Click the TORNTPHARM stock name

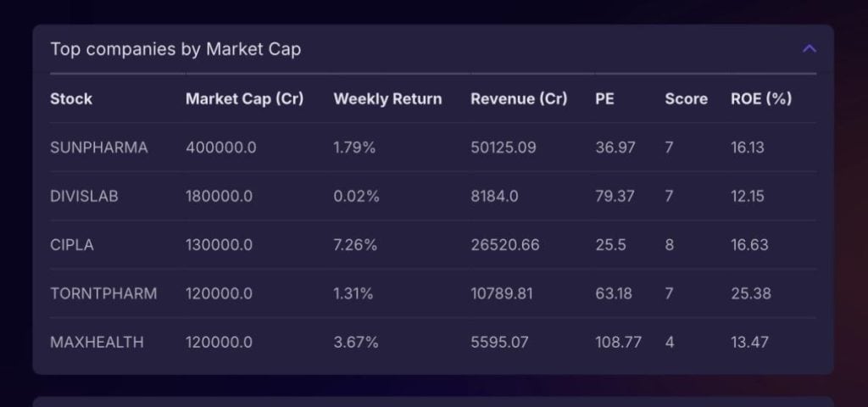pos(103,294)
